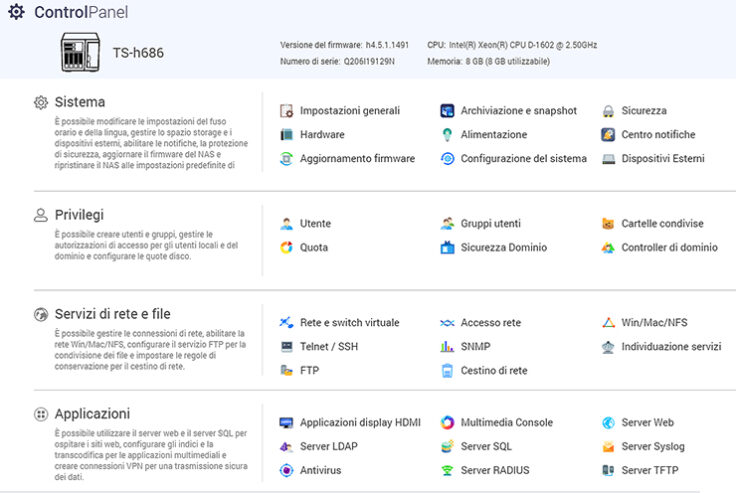Click the Antivirus icon

[287, 471]
